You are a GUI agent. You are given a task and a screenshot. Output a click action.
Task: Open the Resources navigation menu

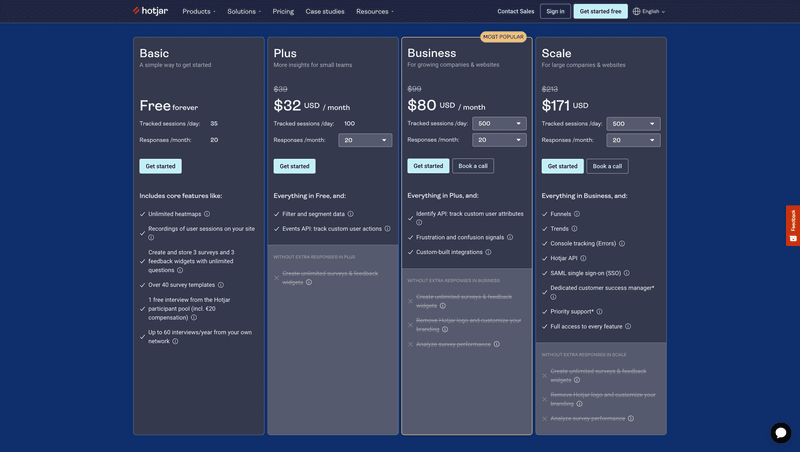[375, 11]
